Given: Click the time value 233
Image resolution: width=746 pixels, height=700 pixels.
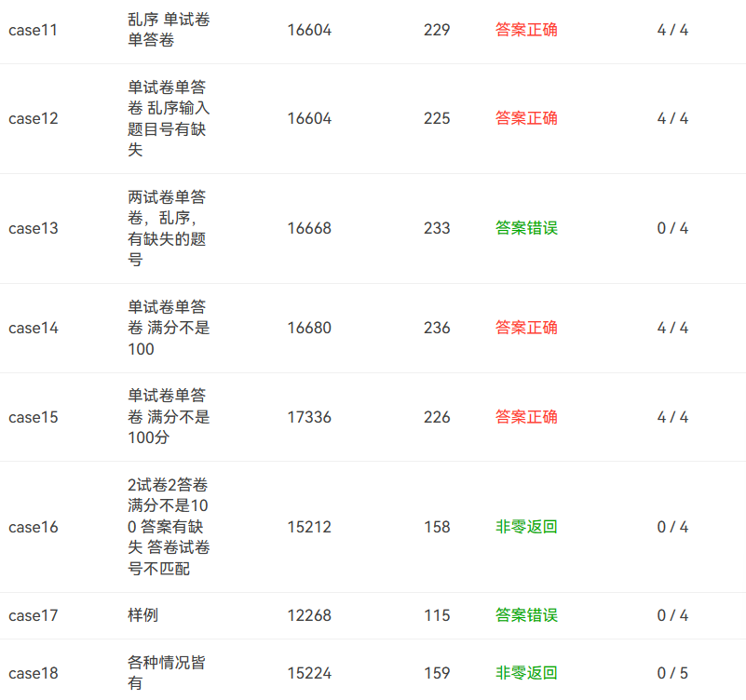Looking at the screenshot, I should (437, 228).
